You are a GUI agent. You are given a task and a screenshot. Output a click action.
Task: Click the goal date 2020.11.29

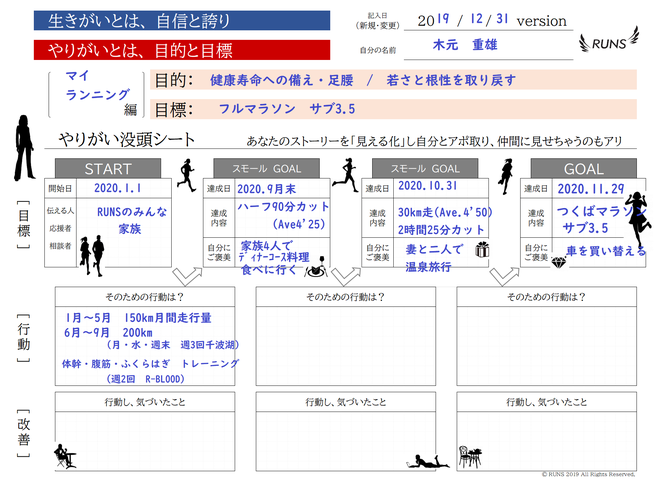tap(591, 189)
